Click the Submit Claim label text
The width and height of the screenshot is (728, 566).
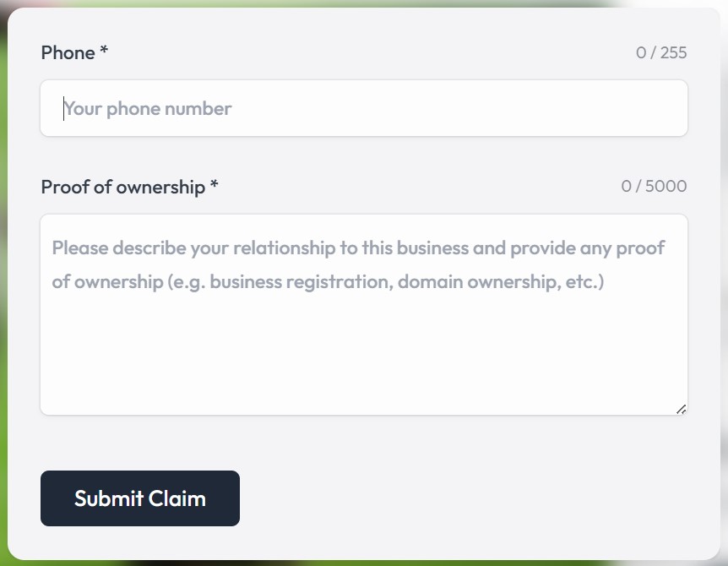point(139,498)
